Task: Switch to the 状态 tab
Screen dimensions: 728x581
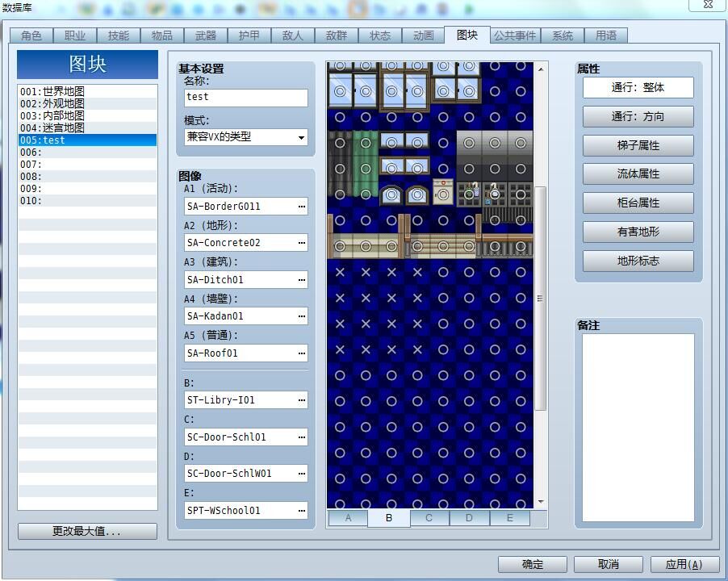Action: pyautogui.click(x=380, y=36)
